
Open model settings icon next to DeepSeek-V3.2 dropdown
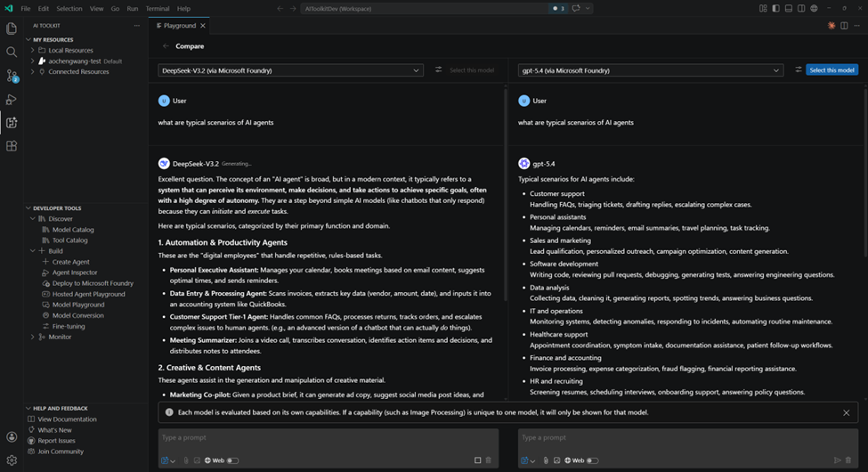pos(438,69)
